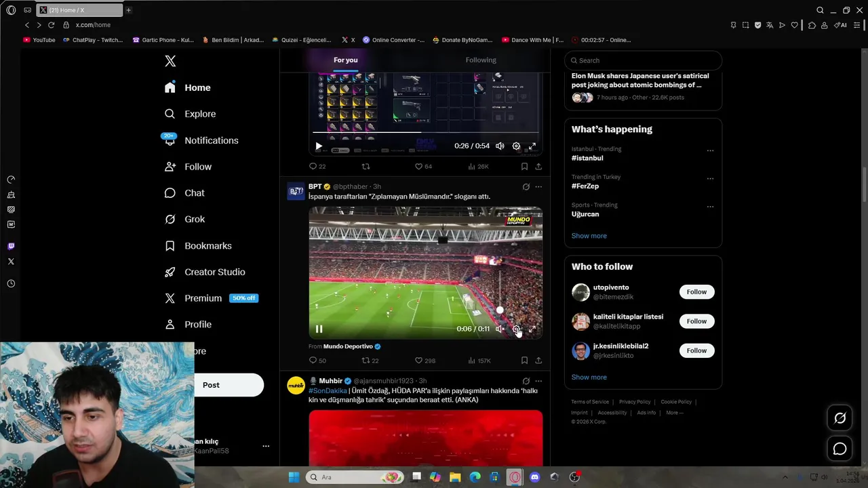Screen dimensions: 868x488
Task: Click the Grok icon on BPT post
Action: click(526, 186)
